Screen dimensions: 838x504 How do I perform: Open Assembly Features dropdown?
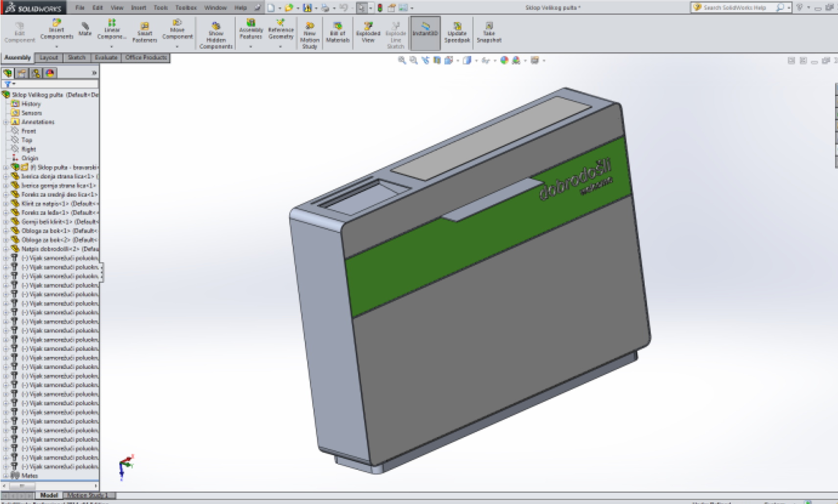point(251,47)
